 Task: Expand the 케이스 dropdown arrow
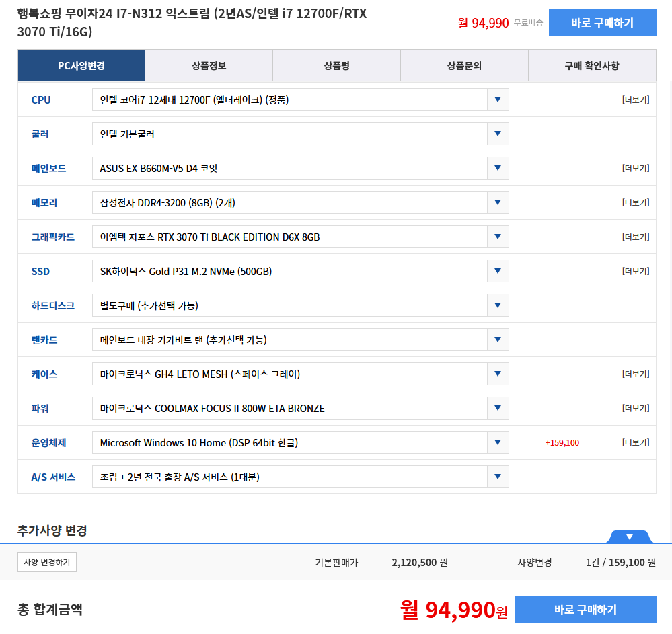pos(498,374)
